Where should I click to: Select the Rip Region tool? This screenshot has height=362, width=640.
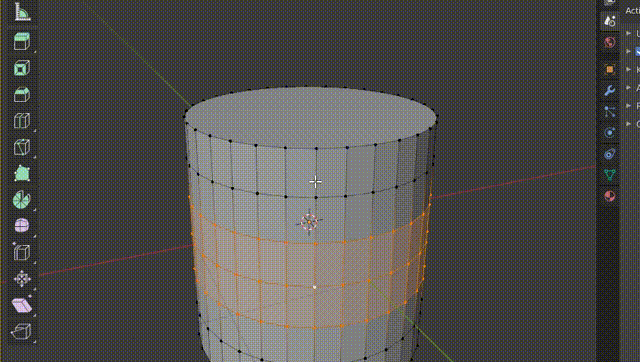click(22, 331)
